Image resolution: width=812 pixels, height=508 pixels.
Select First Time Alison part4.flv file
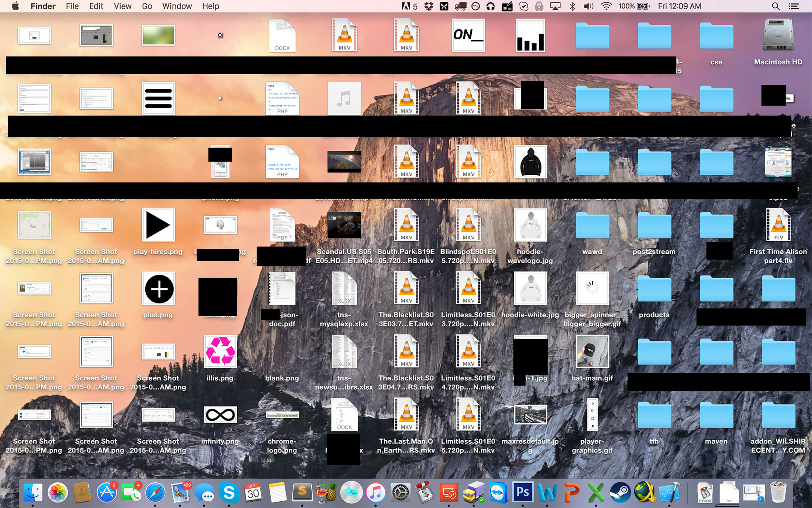[x=778, y=225]
